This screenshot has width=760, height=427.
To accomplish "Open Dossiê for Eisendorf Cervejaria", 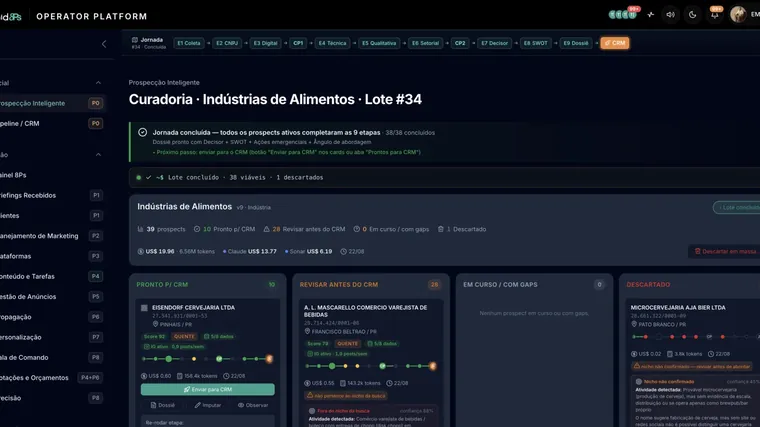I will point(163,405).
